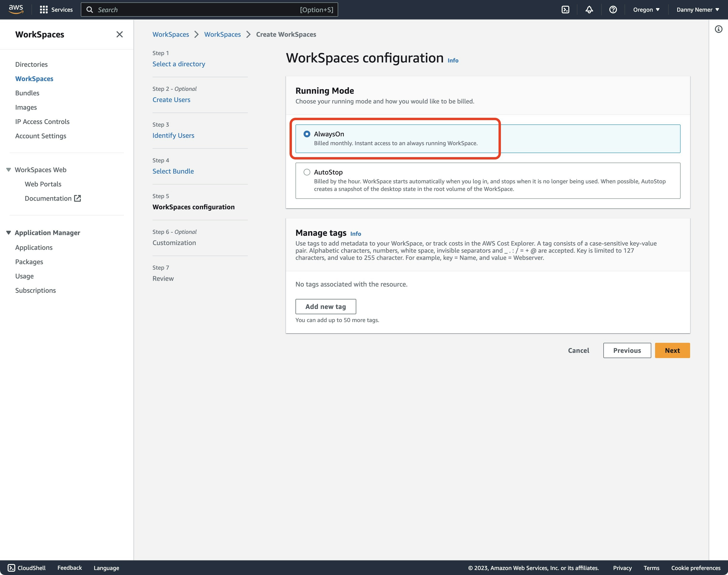Open Subscriptions in sidebar
This screenshot has width=728, height=575.
(35, 291)
